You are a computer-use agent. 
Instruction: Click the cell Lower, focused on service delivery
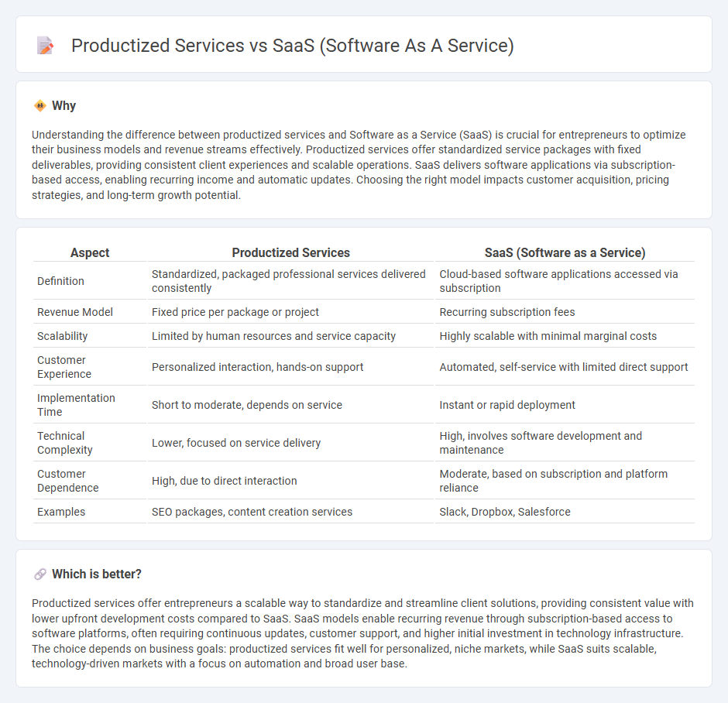pos(236,443)
